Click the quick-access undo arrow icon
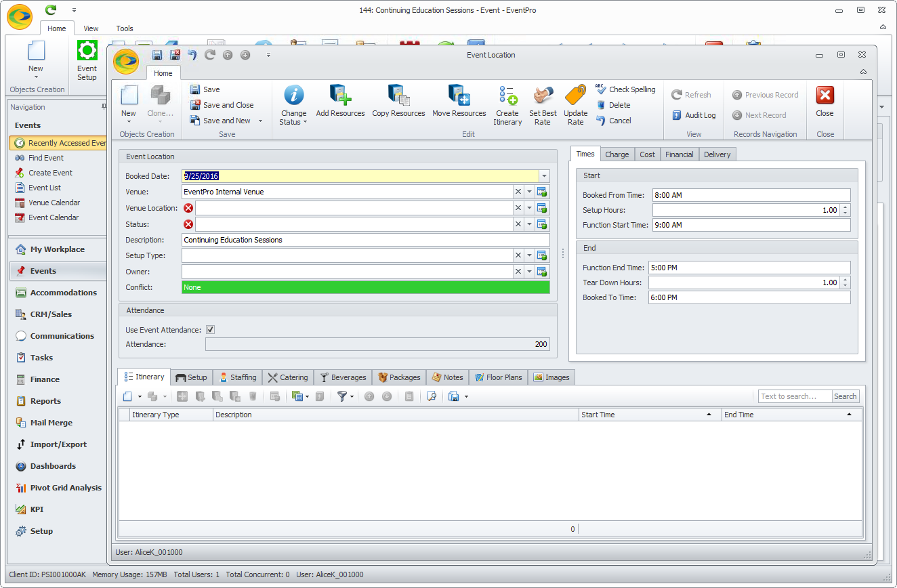The width and height of the screenshot is (897, 588). [x=192, y=55]
